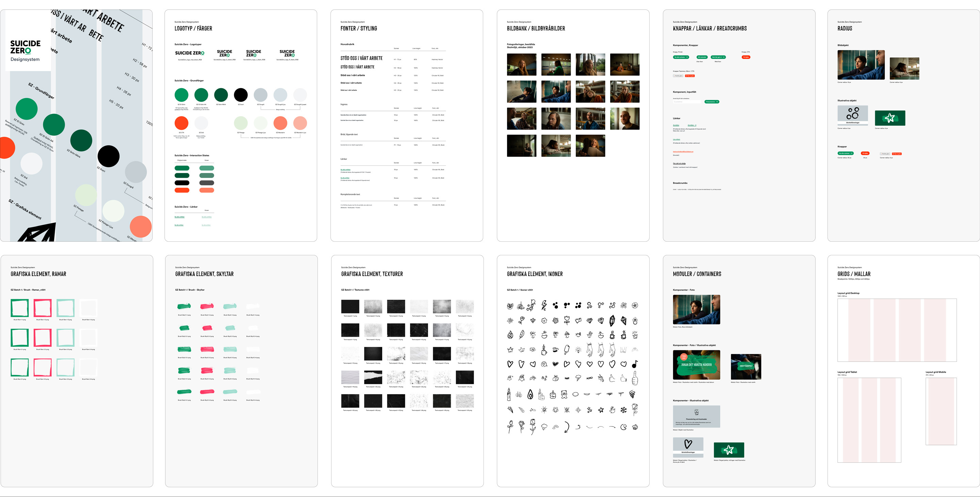Open the 'Läs artikeln' link
The image size is (980, 497).
(x=676, y=139)
